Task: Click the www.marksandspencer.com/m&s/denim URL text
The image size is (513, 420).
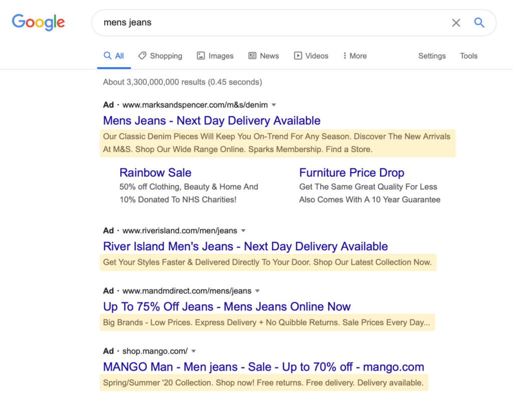Action: 195,105
